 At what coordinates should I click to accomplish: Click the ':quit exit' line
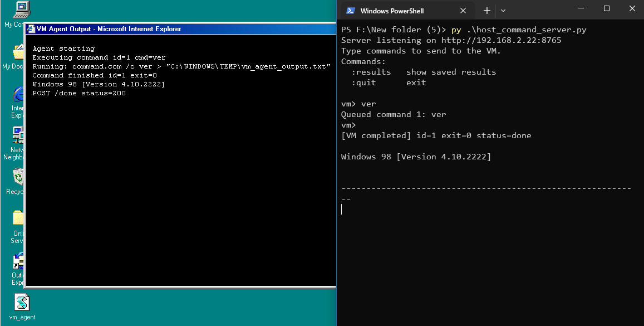pos(389,82)
